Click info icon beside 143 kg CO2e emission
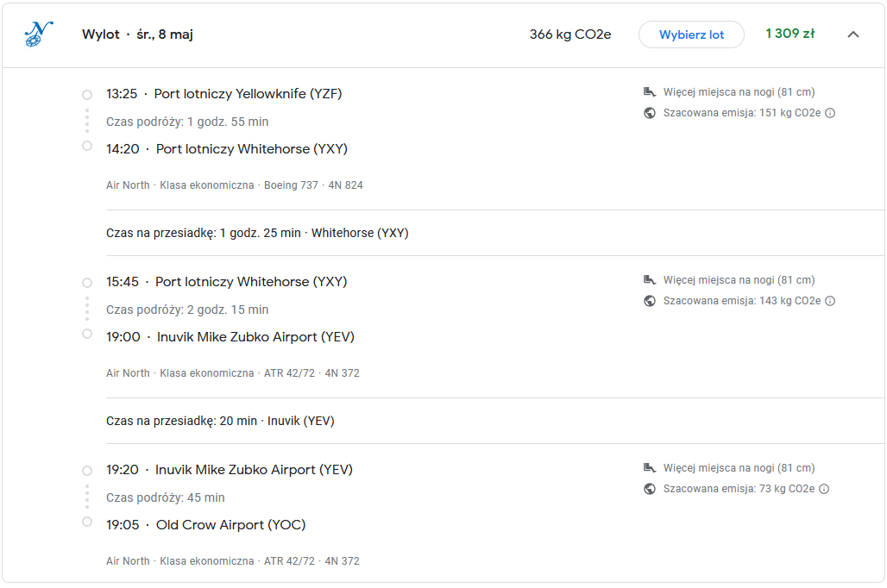The width and height of the screenshot is (887, 588). (x=830, y=301)
